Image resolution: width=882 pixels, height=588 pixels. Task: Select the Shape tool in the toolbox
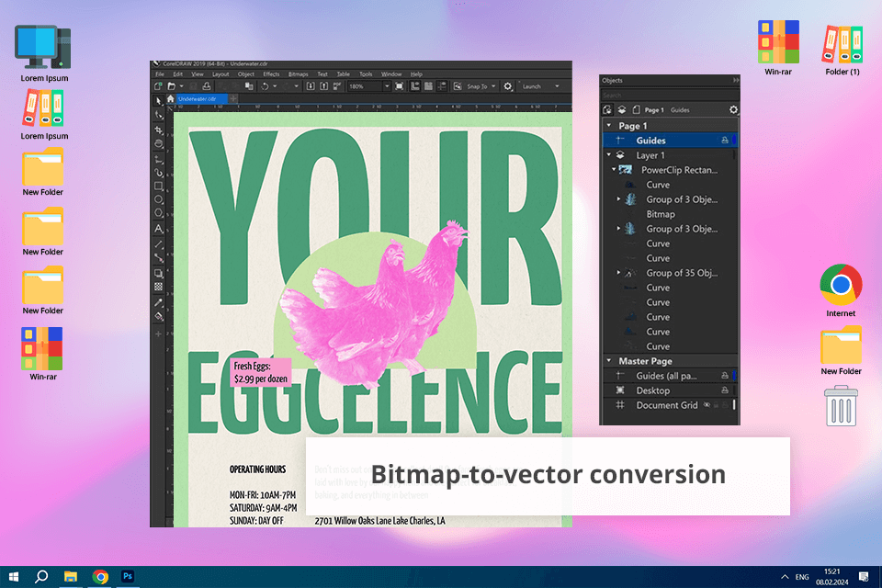point(159,115)
